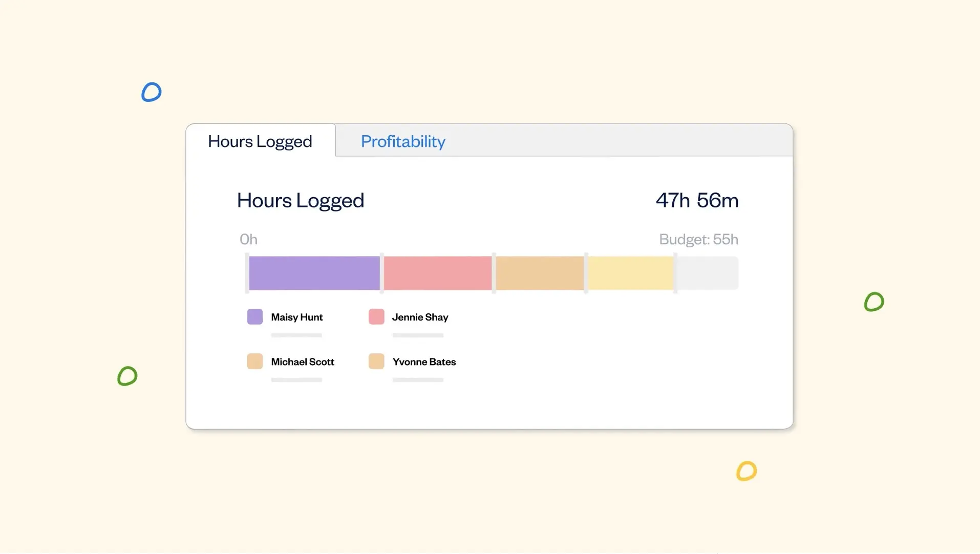Click the purple swatch beside Maisy Hunt

(255, 317)
